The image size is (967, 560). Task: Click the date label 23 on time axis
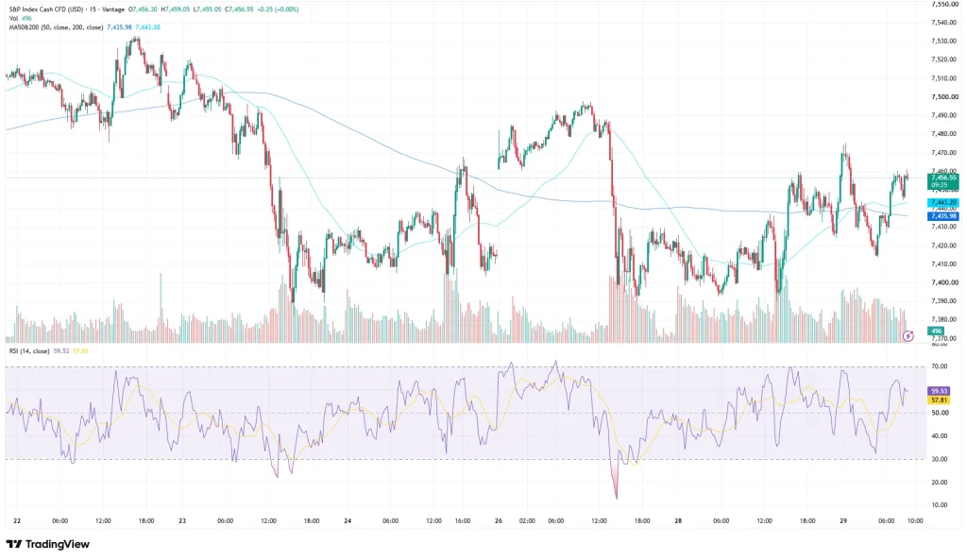click(x=182, y=521)
